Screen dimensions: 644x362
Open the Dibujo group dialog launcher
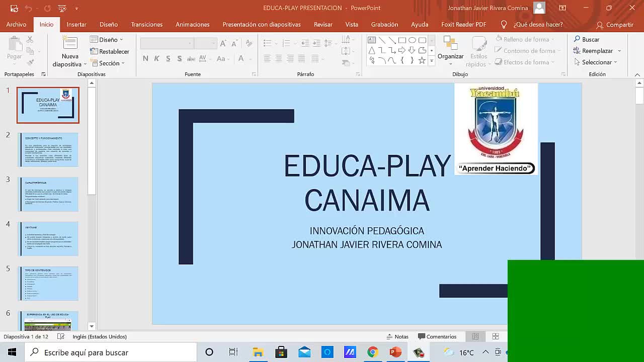pyautogui.click(x=563, y=74)
